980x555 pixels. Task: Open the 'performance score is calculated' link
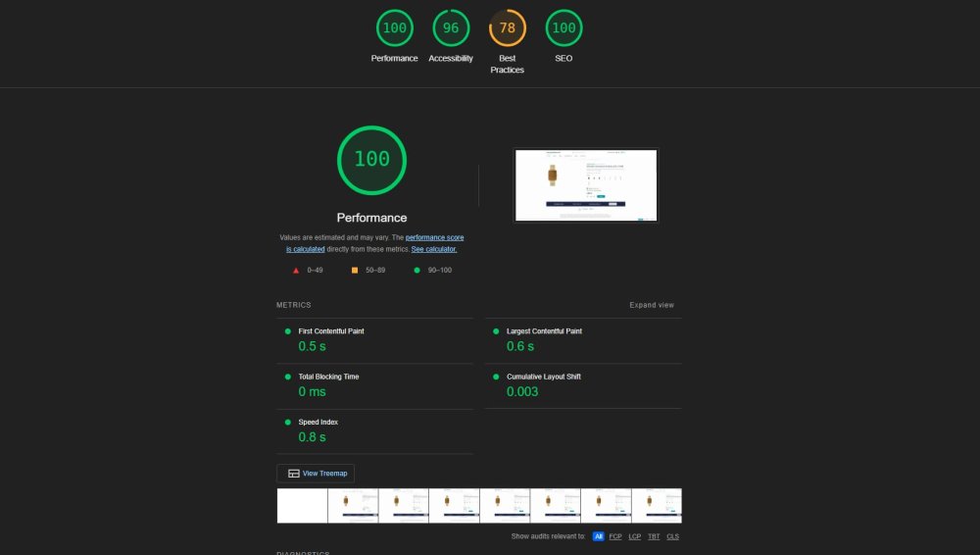[434, 238]
